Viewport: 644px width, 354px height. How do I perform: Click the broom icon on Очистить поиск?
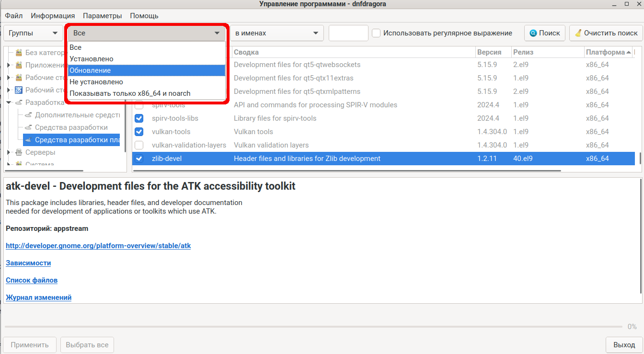coord(578,33)
